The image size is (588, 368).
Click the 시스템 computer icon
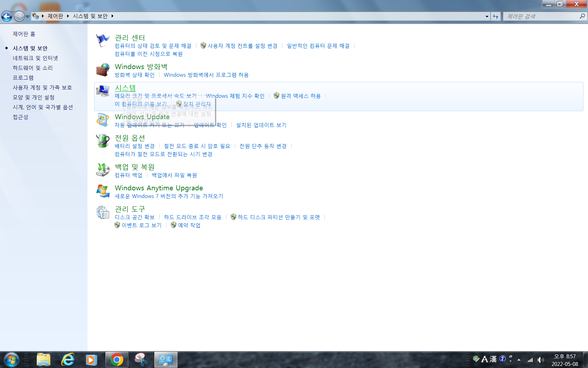pos(103,91)
